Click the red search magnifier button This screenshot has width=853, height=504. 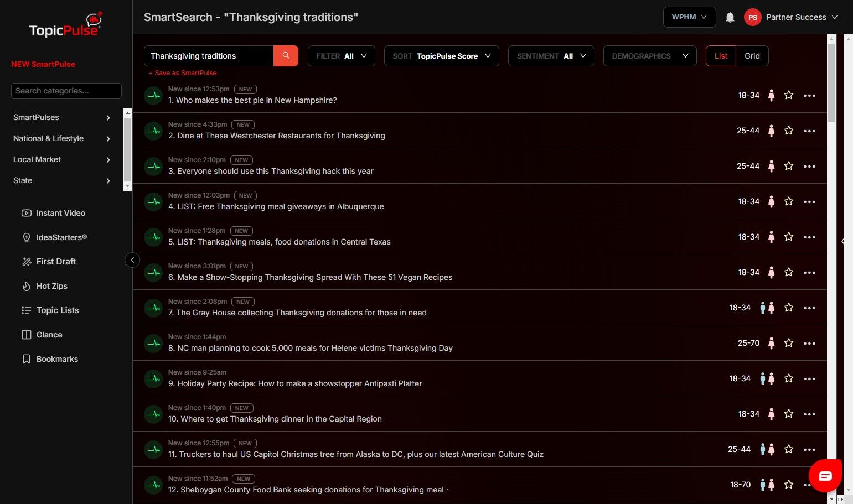click(x=286, y=56)
